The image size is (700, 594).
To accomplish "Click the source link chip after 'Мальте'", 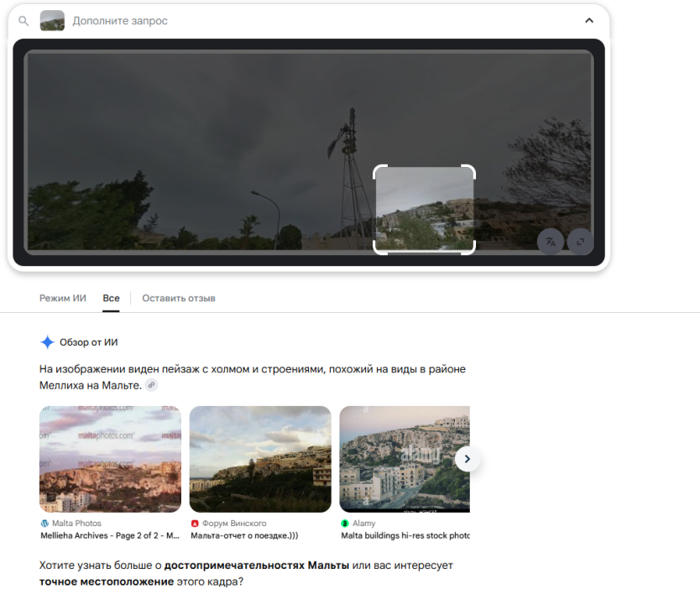I will [152, 385].
